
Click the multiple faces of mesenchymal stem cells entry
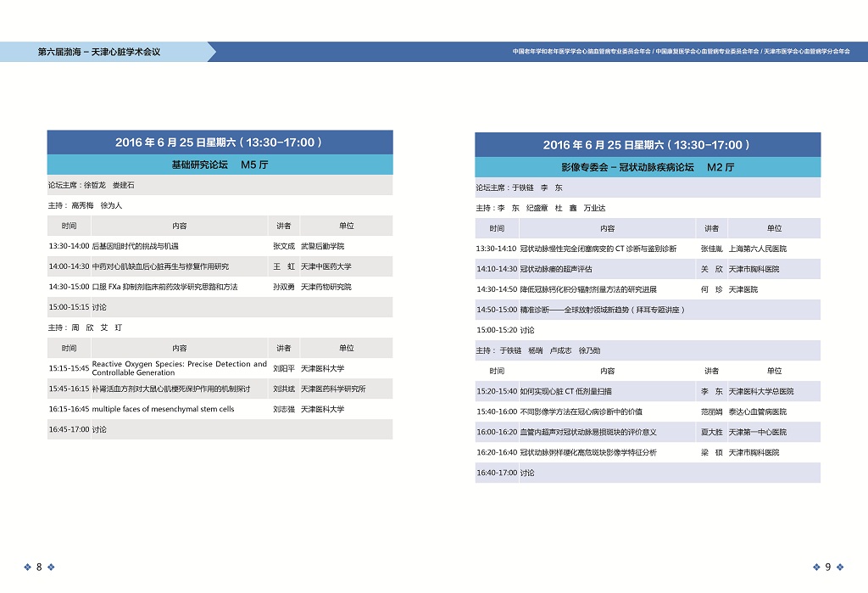click(x=163, y=409)
